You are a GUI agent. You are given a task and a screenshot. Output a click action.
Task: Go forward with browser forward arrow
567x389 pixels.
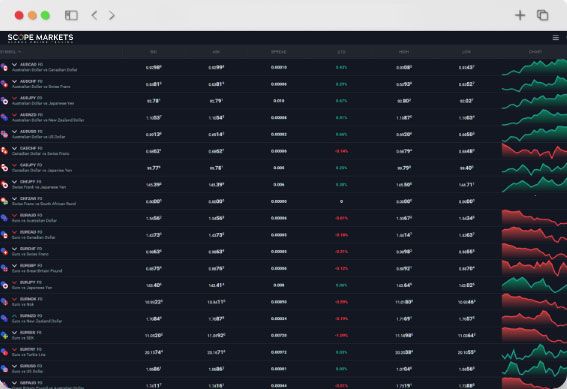click(x=112, y=15)
